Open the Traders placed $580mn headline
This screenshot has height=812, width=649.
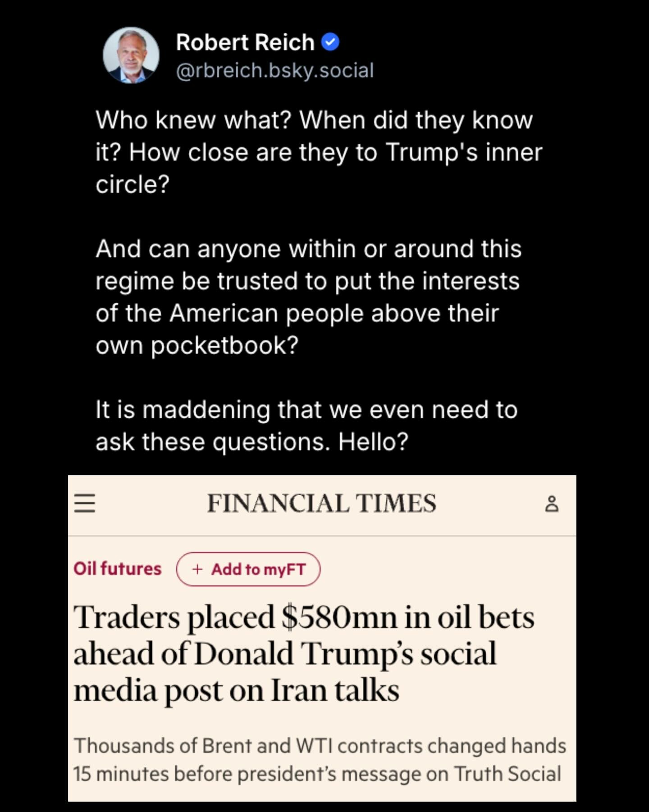(304, 653)
